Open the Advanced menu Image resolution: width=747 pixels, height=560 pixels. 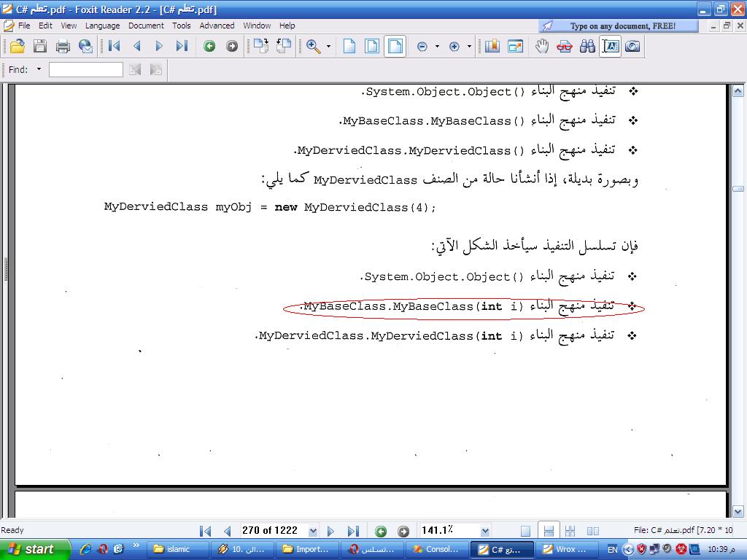point(217,26)
